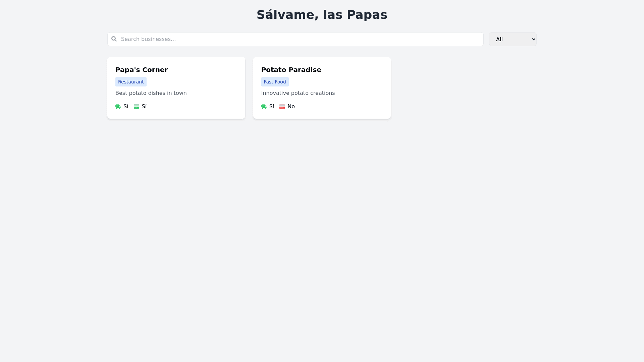Click the 'Innovative potato creations' description
Screen dimensions: 644x362
click(x=298, y=93)
